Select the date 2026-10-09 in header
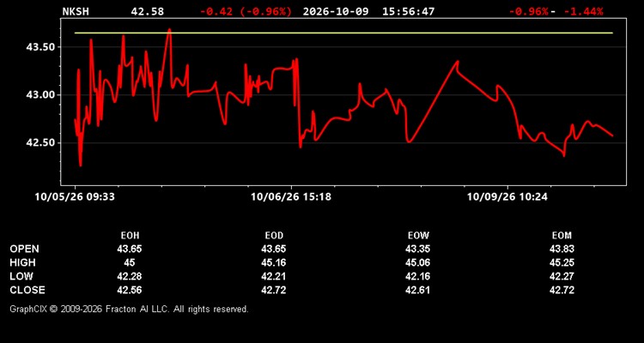Viewport: 644px width, 343px height. tap(336, 11)
